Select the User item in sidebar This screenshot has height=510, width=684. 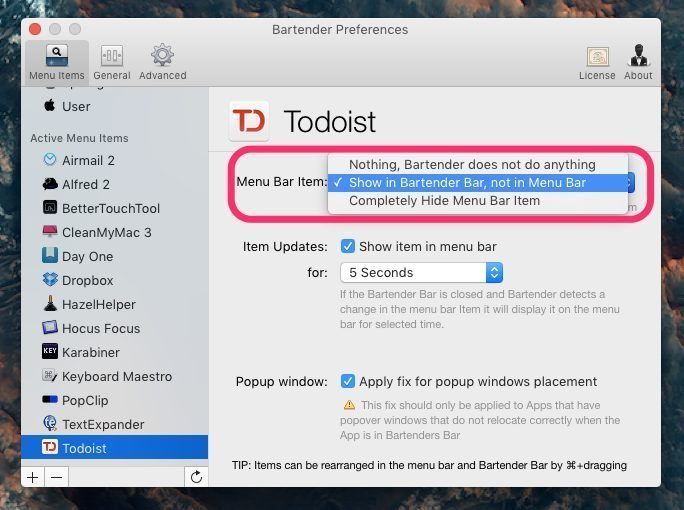pos(114,106)
